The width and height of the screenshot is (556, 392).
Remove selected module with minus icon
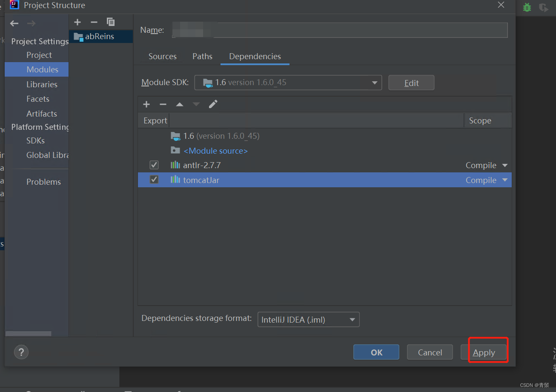coord(94,22)
